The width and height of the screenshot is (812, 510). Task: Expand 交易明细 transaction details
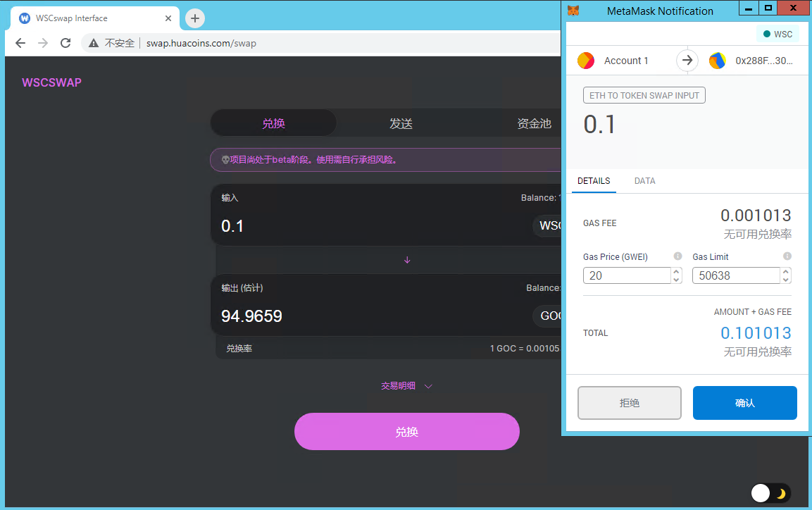(x=406, y=386)
